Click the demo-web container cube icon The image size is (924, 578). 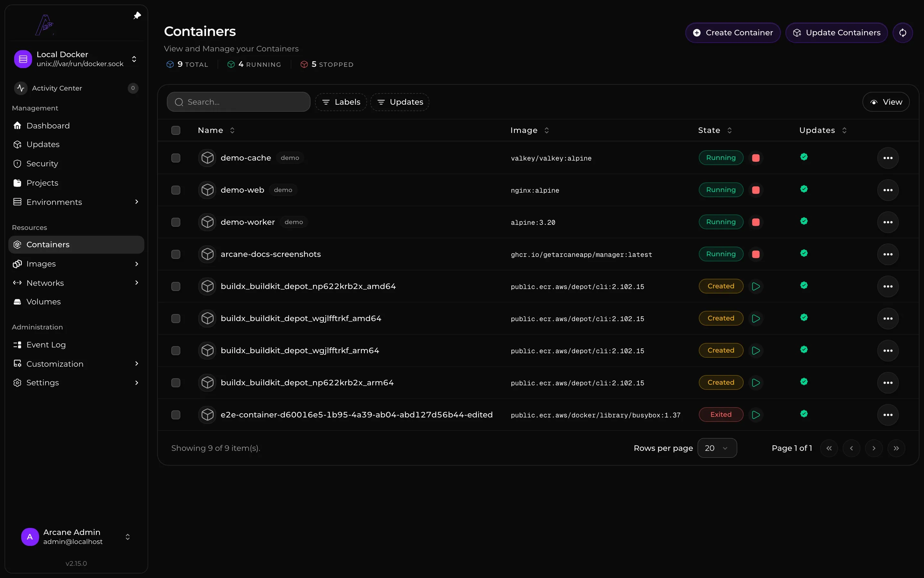click(207, 190)
